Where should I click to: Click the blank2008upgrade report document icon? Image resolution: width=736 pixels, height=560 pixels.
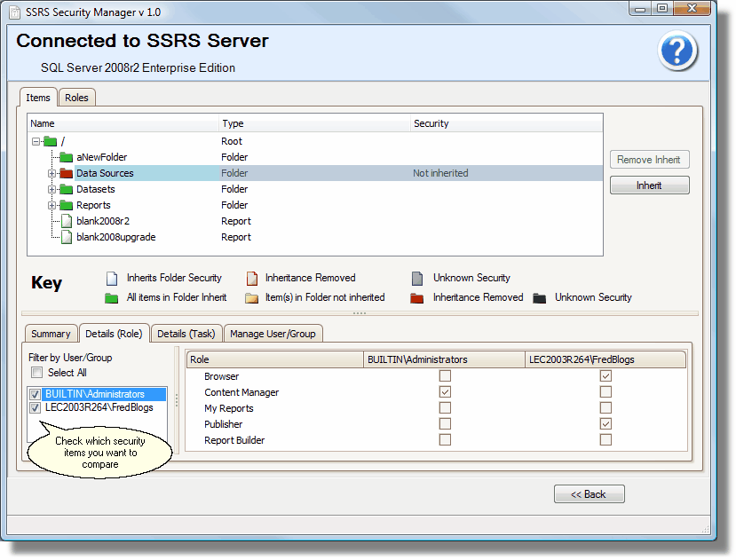(67, 237)
